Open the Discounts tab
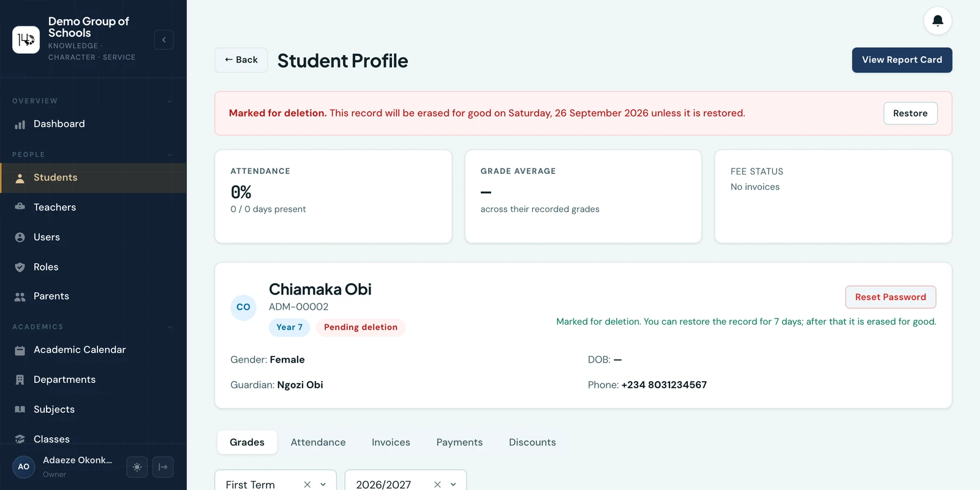980x490 pixels. coord(532,442)
